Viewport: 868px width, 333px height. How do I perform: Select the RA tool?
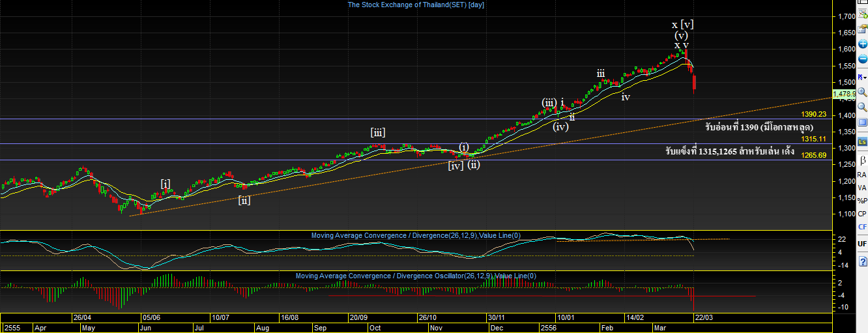862,175
